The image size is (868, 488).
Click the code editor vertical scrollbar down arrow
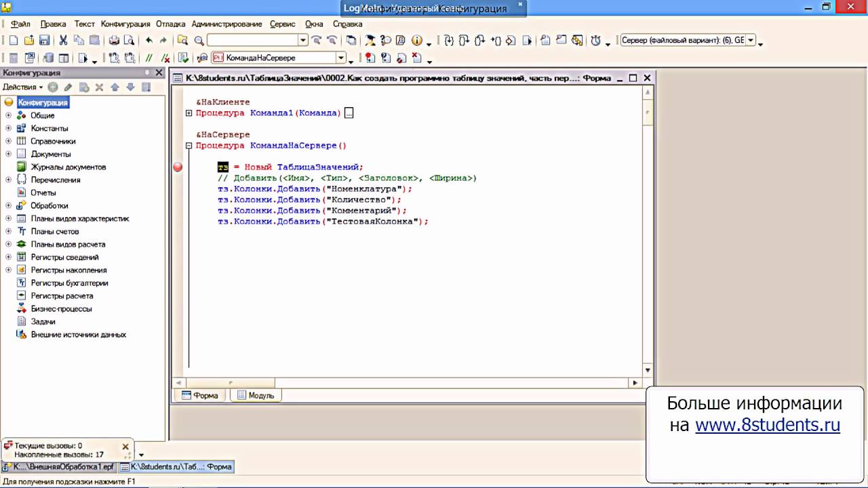tap(648, 369)
